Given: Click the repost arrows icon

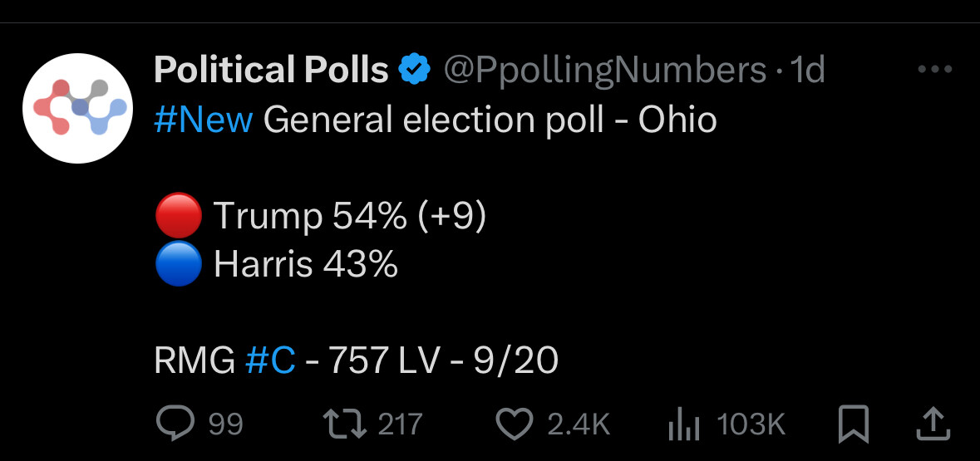Looking at the screenshot, I should pyautogui.click(x=347, y=424).
